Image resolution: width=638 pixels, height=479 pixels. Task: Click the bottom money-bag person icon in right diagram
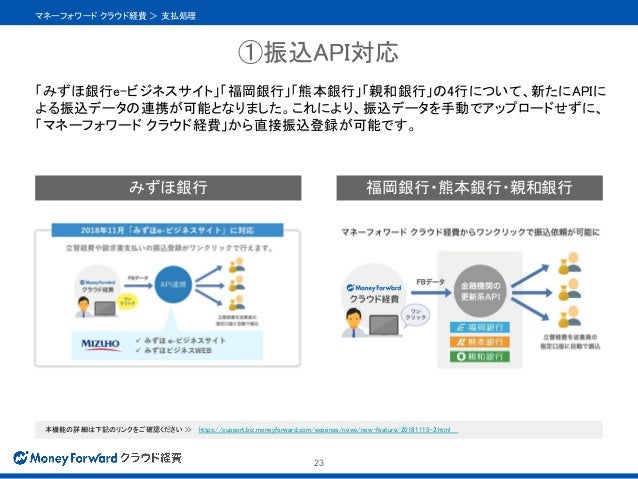click(x=569, y=317)
